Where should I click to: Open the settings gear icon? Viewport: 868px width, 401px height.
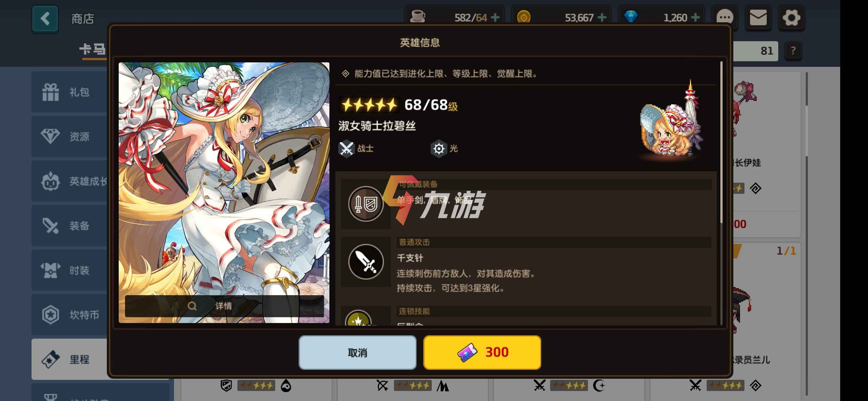(x=791, y=17)
